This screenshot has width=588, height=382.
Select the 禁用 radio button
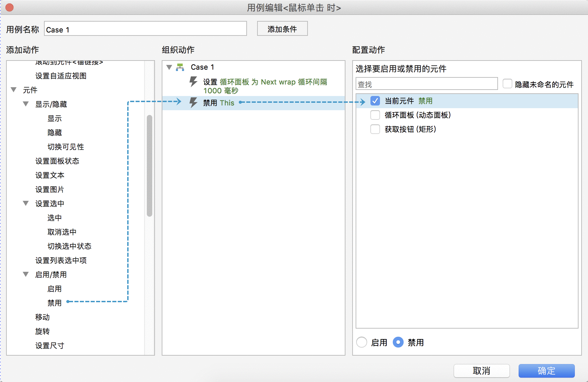[398, 342]
